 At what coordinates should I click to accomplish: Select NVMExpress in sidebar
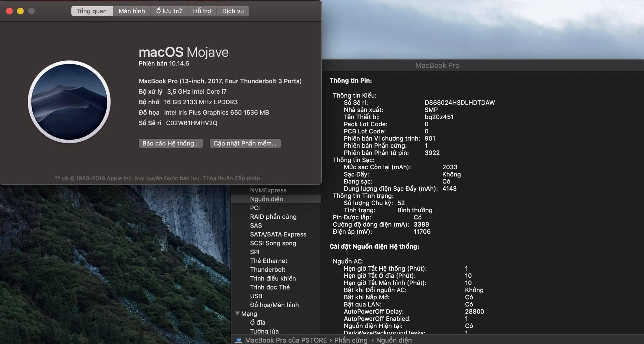coord(268,190)
